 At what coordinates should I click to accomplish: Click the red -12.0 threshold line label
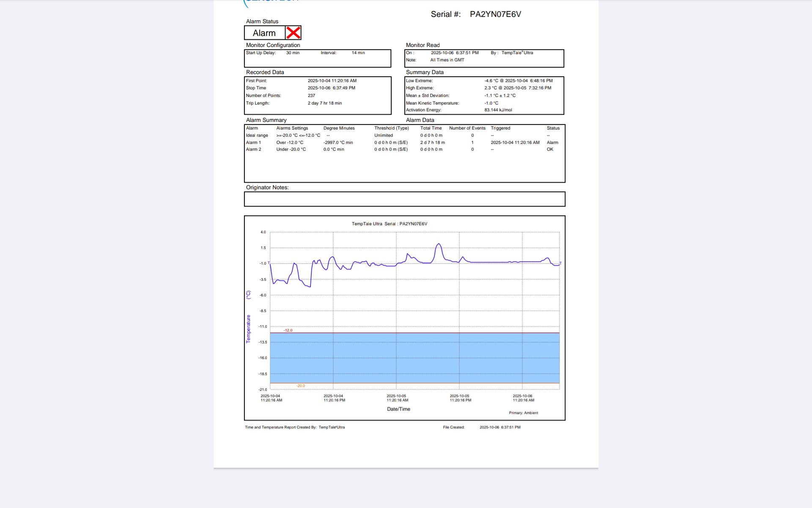(288, 330)
